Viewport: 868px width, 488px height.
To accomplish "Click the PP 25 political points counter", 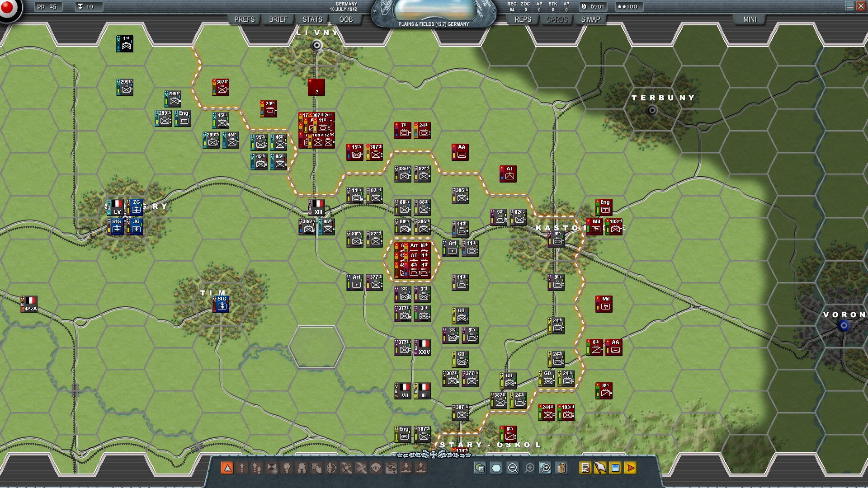I will tap(47, 6).
